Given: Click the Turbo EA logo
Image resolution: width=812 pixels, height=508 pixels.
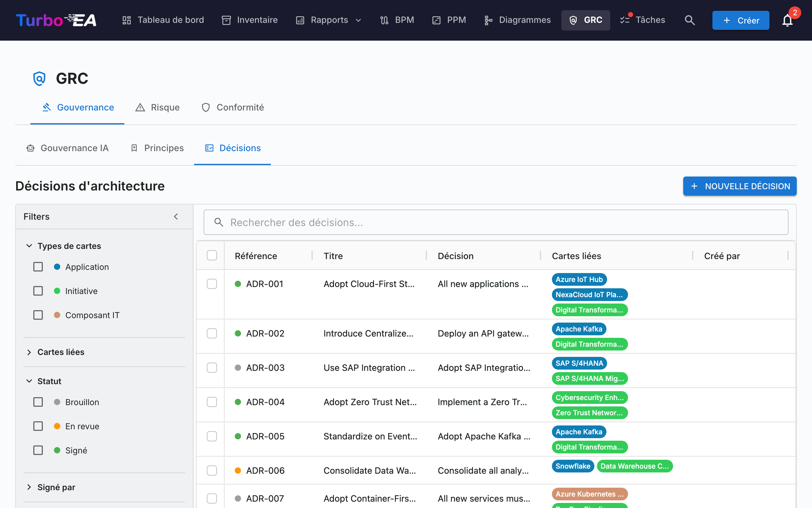Looking at the screenshot, I should pyautogui.click(x=56, y=20).
